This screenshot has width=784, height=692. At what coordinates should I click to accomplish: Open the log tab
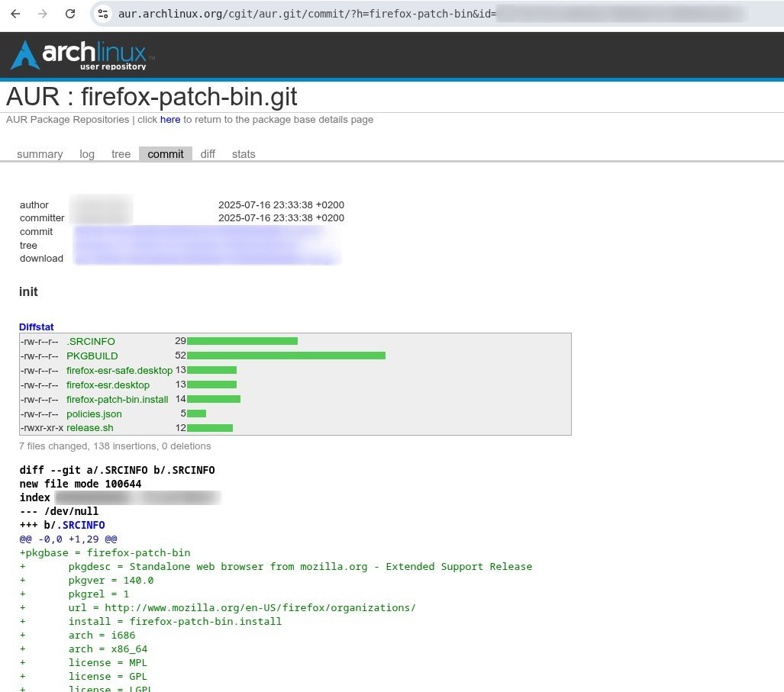point(87,154)
